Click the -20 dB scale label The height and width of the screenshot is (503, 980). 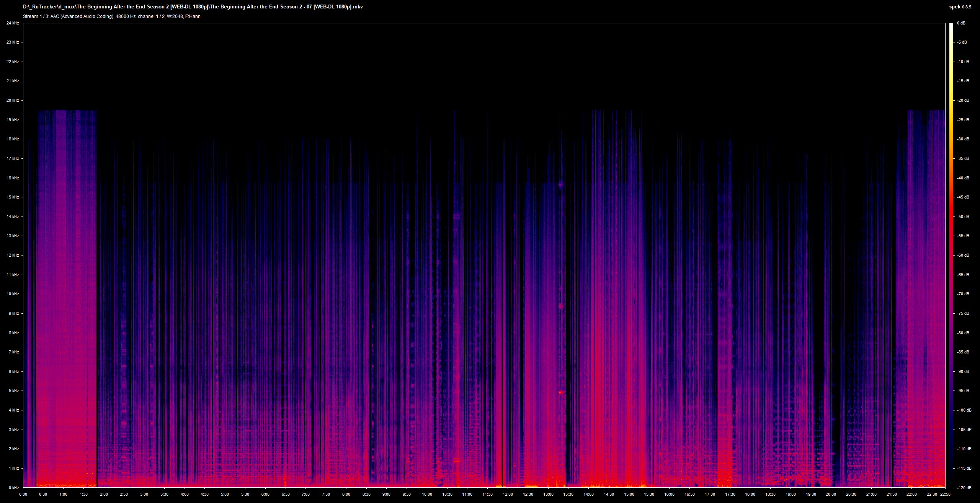963,101
